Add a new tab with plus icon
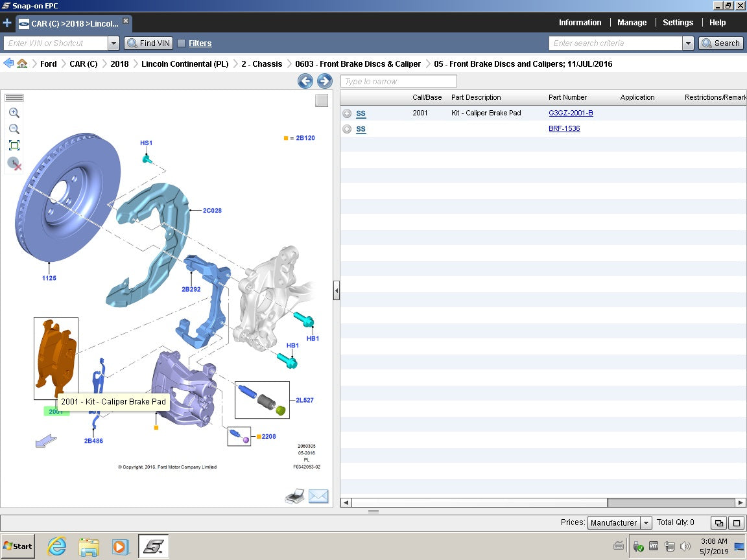The image size is (747, 560). tap(7, 23)
